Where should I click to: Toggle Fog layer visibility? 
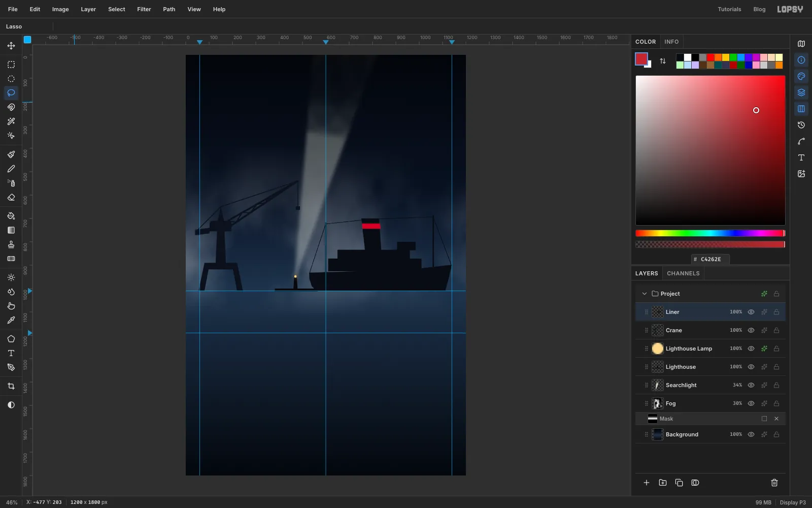(x=751, y=403)
